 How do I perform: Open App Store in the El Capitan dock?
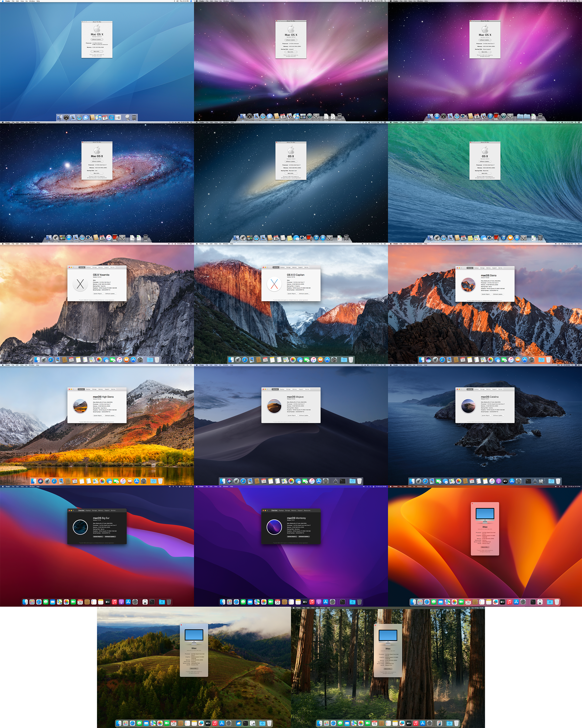(x=327, y=360)
